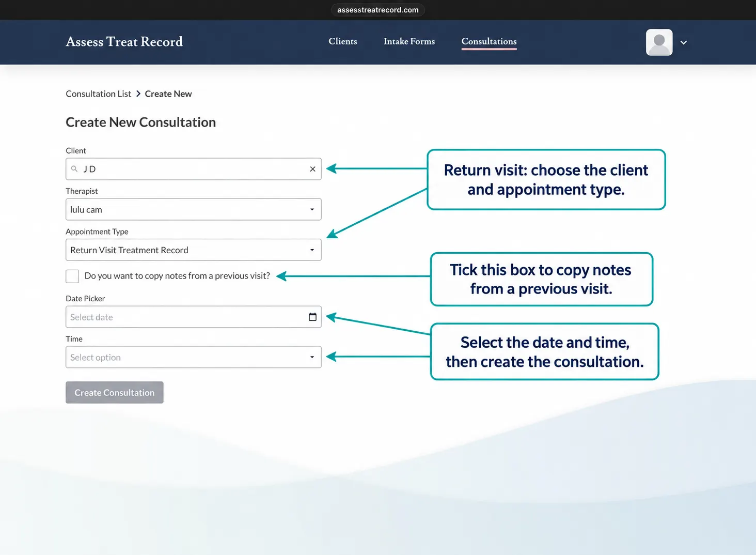Viewport: 756px width, 555px height.
Task: Click the Select date input field
Action: pyautogui.click(x=194, y=317)
